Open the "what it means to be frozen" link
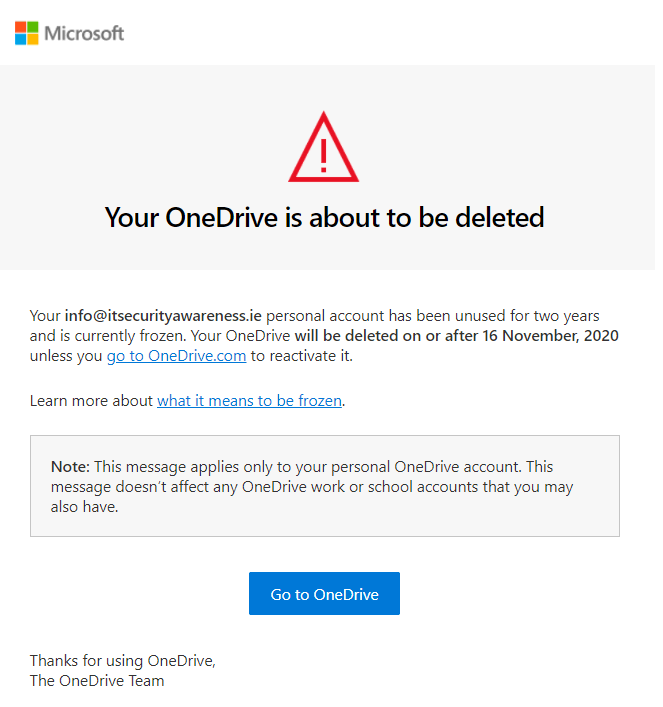The height and width of the screenshot is (707, 663). pos(249,400)
